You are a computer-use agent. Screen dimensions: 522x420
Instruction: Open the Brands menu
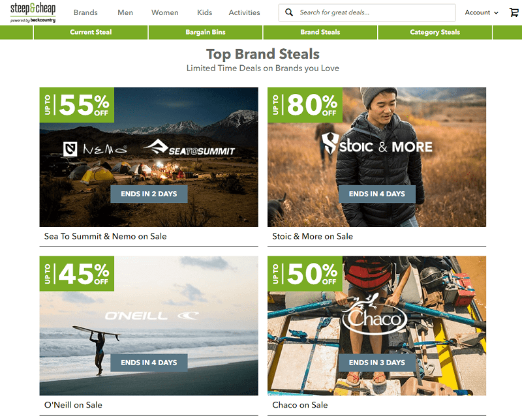click(85, 12)
